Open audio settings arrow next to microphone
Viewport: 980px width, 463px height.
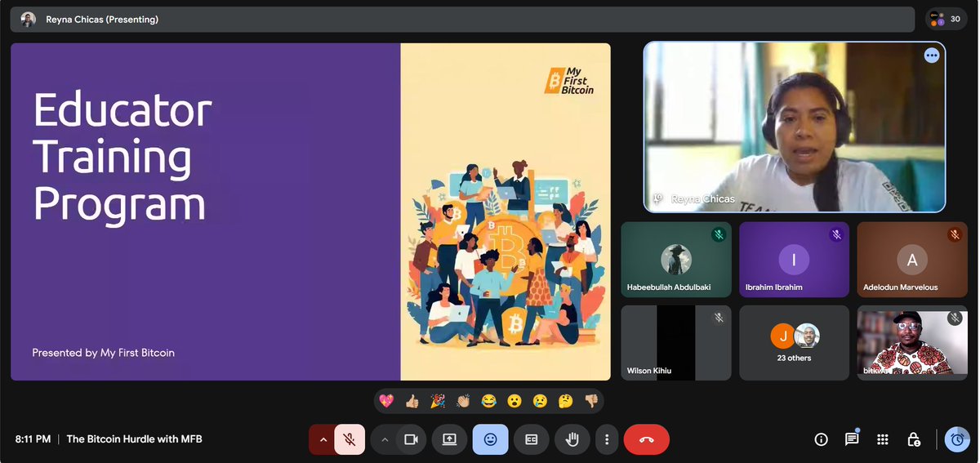(x=323, y=439)
